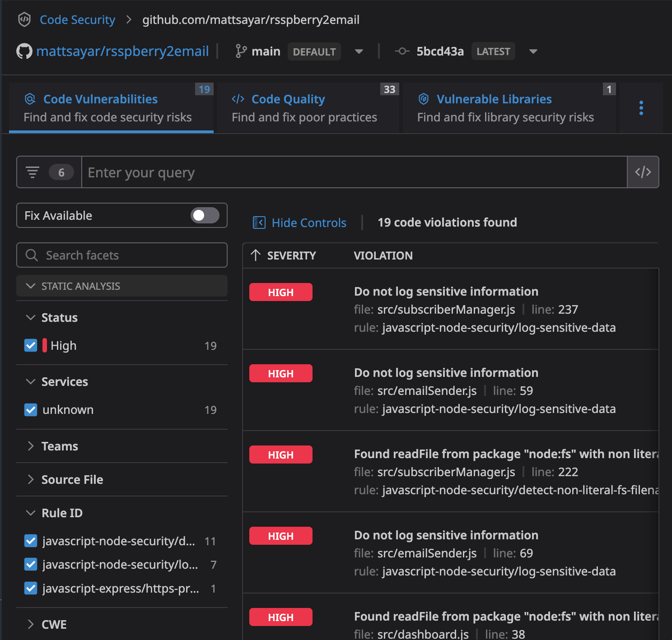Click the Hide Controls panel icon
Screen dimensions: 672x640
click(259, 223)
